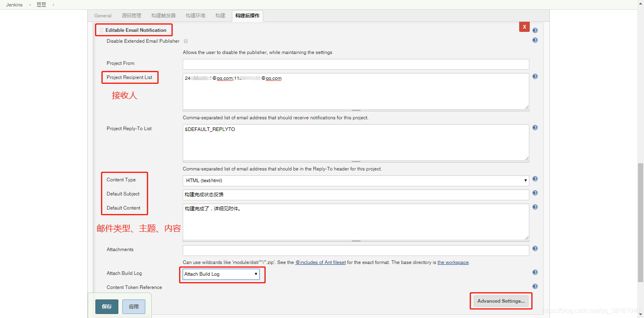Open Advanced Settings

click(x=501, y=301)
